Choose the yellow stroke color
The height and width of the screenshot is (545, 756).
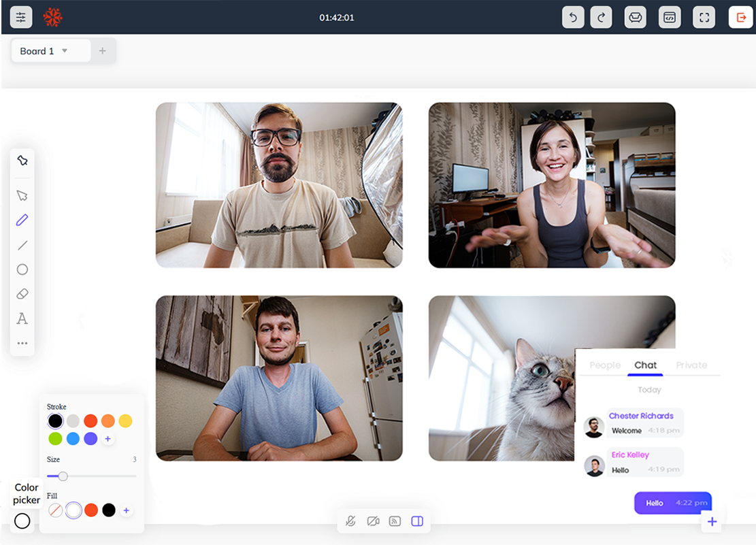[x=125, y=421]
